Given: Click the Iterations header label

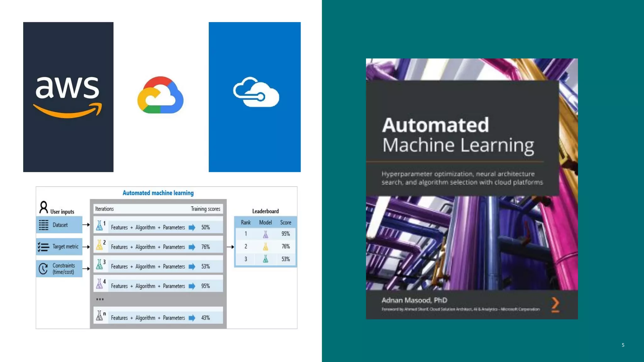Looking at the screenshot, I should coord(104,209).
